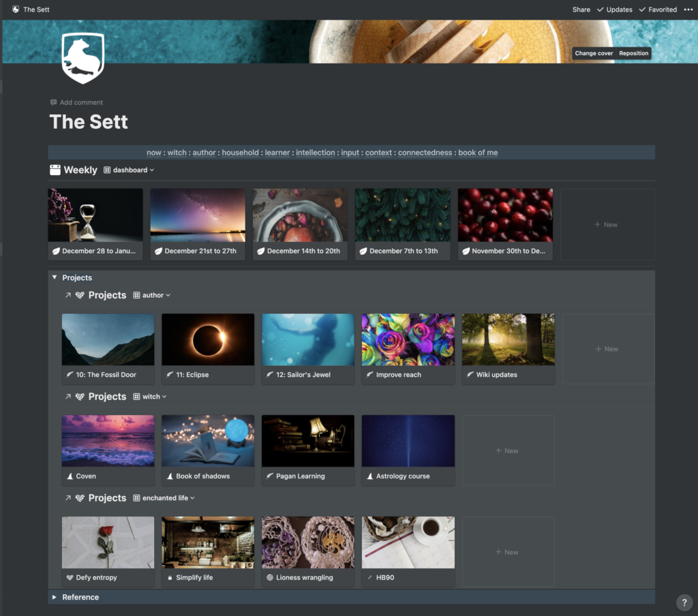Viewport: 698px width, 616px height.
Task: Open the 'book of me' navigation link
Action: point(478,153)
